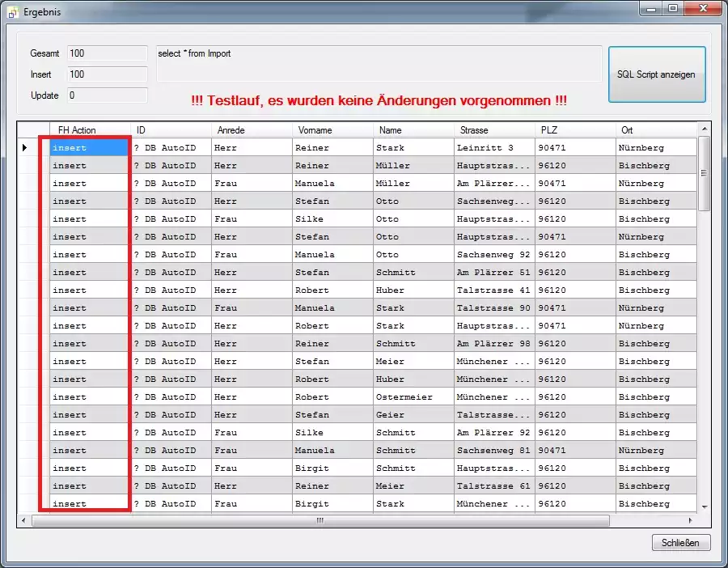Click the Update count field

pyautogui.click(x=107, y=95)
